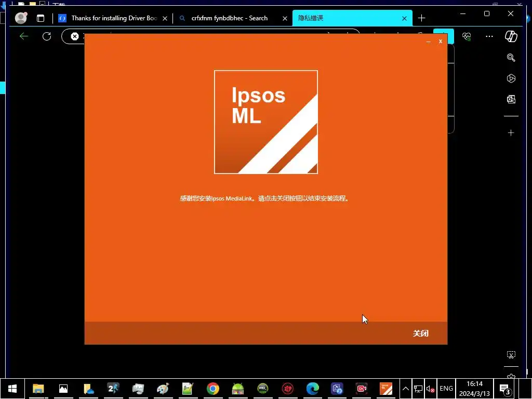
Task: Close the crfxfnm fynbdbhec Search tab
Action: (x=285, y=19)
